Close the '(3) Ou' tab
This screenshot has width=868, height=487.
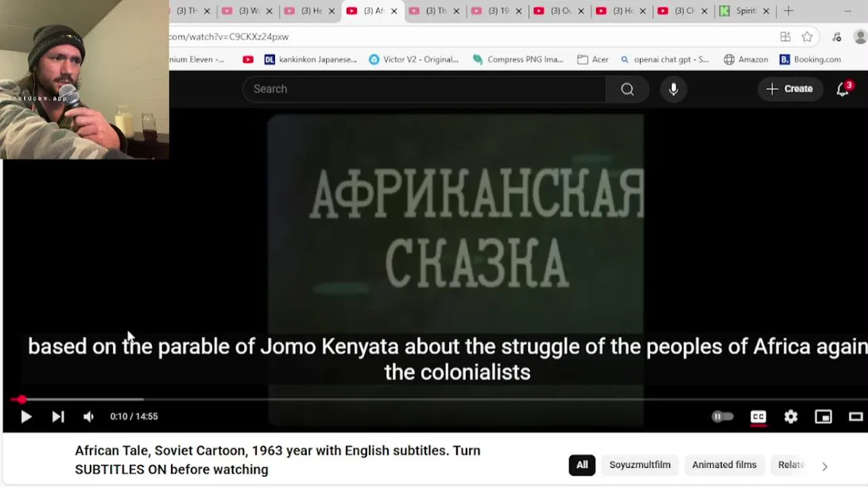[x=581, y=11]
